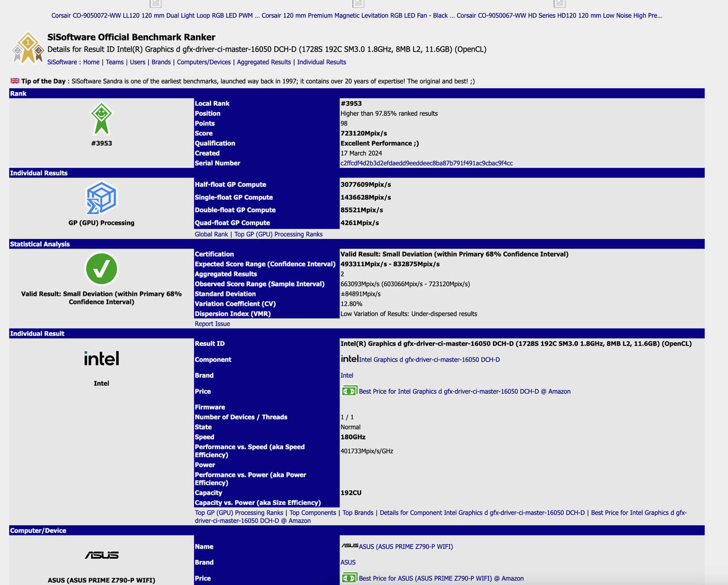
Task: Open Intel Graphics component link
Action: tap(429, 360)
